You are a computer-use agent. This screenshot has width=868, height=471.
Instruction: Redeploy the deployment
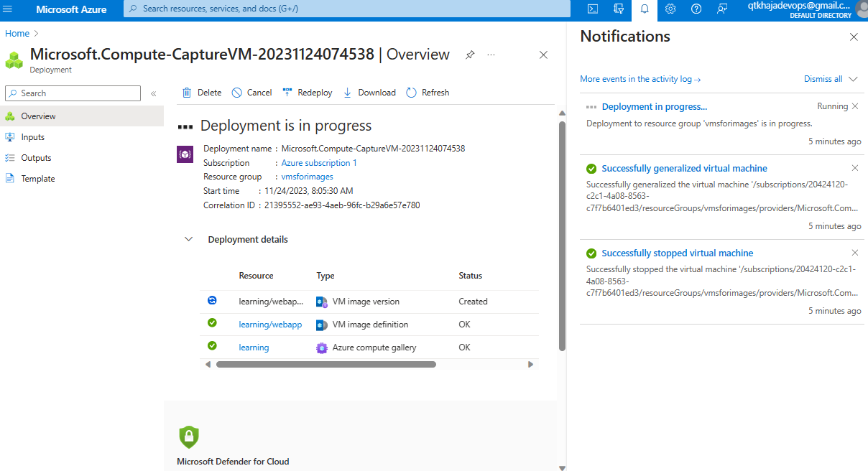[x=307, y=92]
